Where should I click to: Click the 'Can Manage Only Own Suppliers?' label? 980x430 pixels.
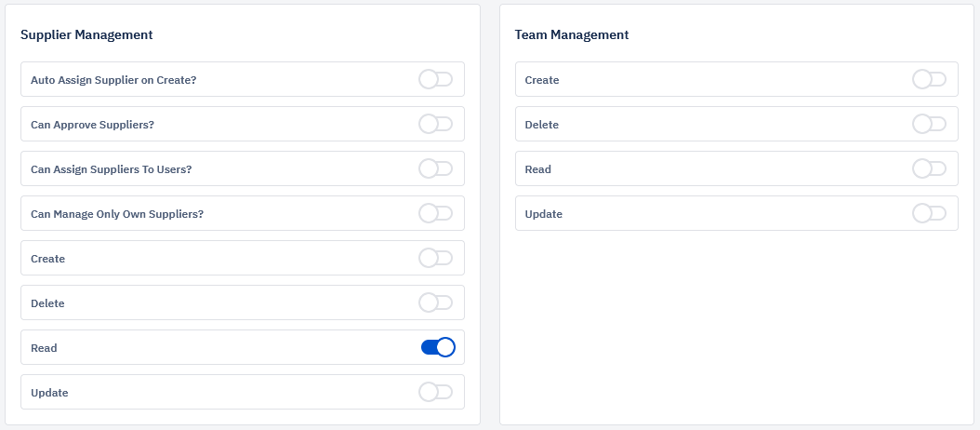pos(117,214)
